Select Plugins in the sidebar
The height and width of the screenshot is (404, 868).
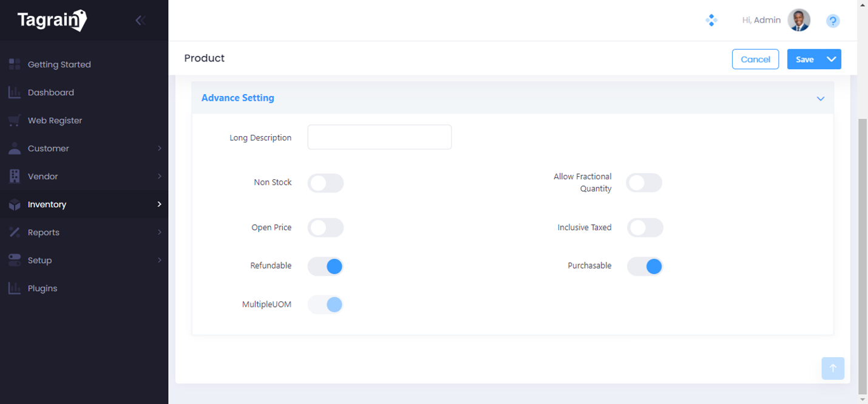click(42, 288)
